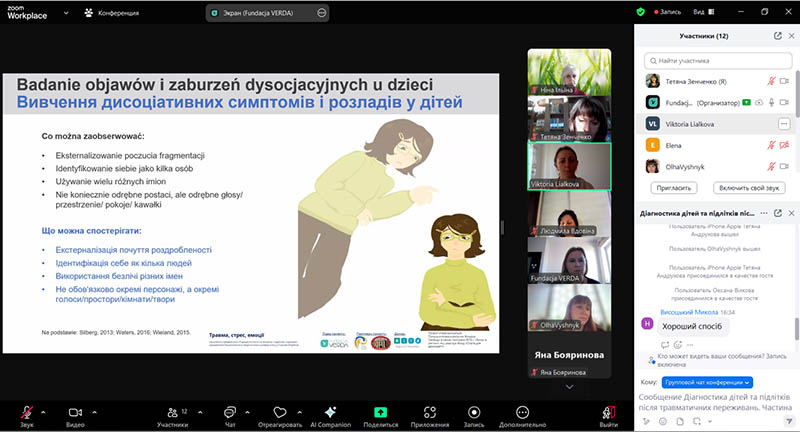
Task: Open the Отреагировать reactions heart icon
Action: click(x=280, y=412)
